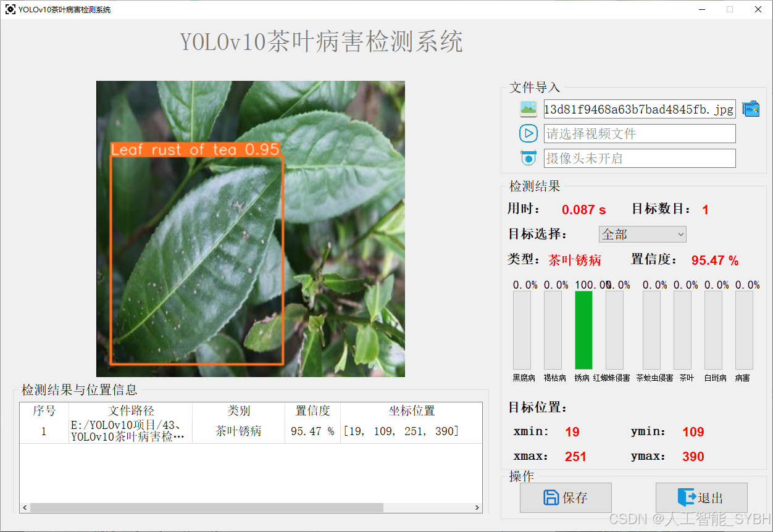The width and height of the screenshot is (773, 532).
Task: Open folder browse icon beside jpg path
Action: point(751,109)
